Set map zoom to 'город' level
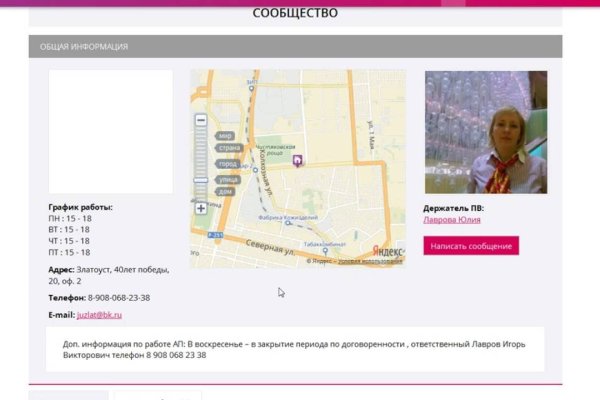Image resolution: width=600 pixels, height=400 pixels. (227, 163)
